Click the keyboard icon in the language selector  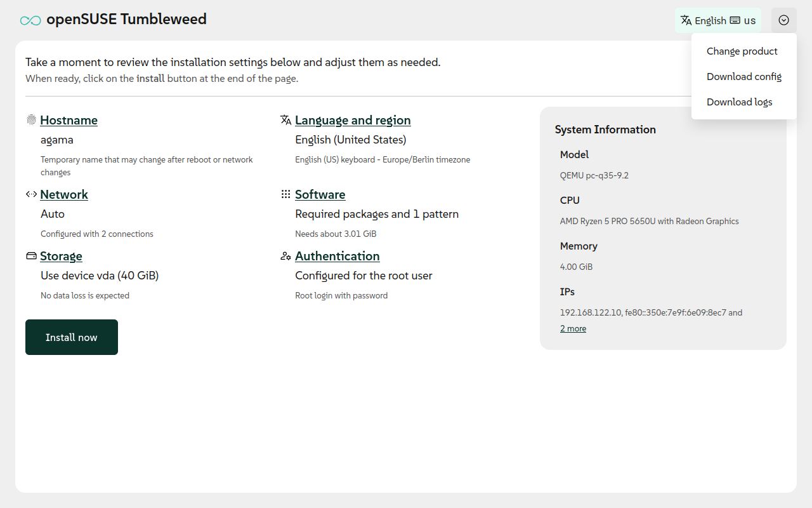point(736,20)
